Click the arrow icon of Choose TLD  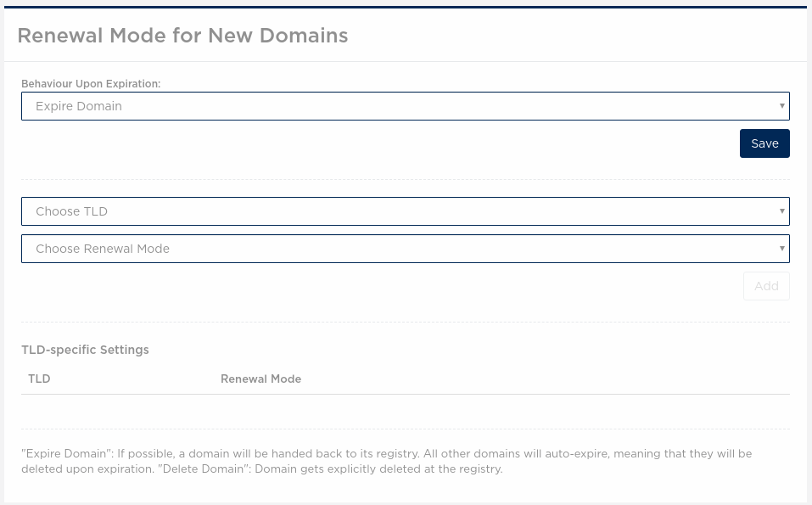[782, 211]
